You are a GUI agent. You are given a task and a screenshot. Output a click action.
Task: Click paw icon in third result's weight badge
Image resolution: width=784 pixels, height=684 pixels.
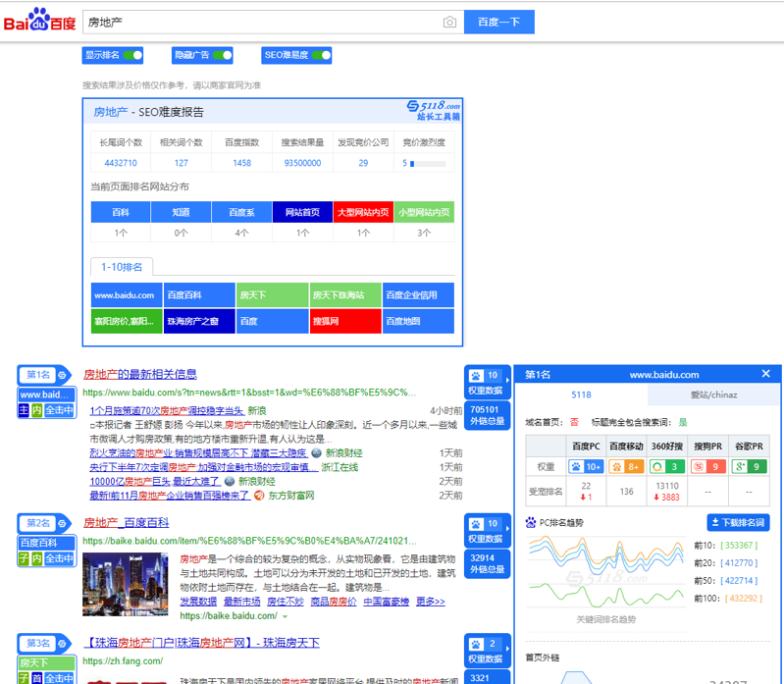pyautogui.click(x=476, y=644)
